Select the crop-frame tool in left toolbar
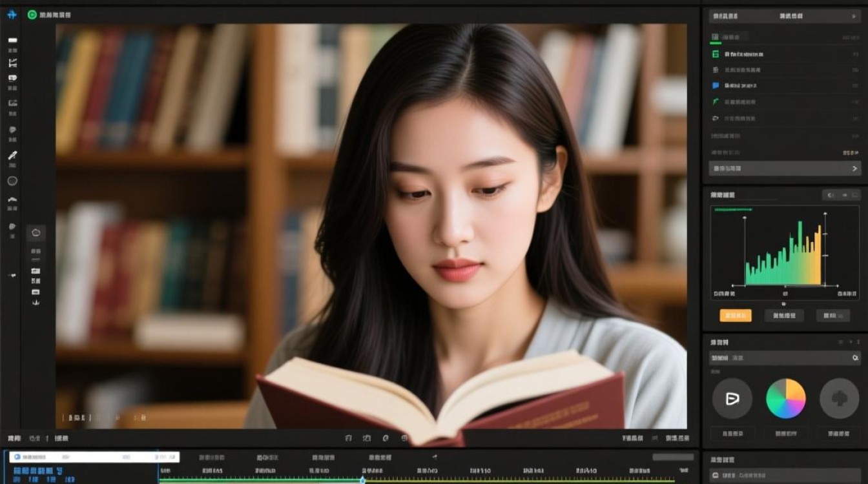This screenshot has height=484, width=868. coord(12,63)
